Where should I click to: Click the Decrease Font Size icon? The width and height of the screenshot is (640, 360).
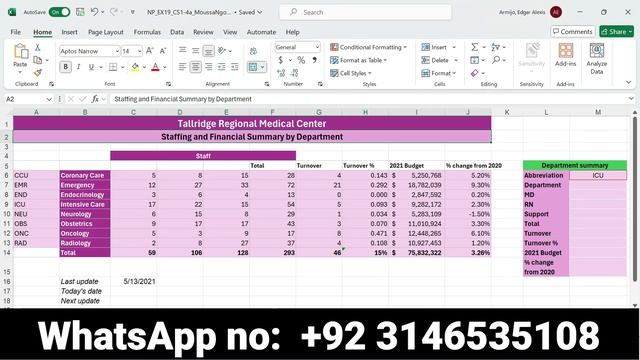(163, 51)
